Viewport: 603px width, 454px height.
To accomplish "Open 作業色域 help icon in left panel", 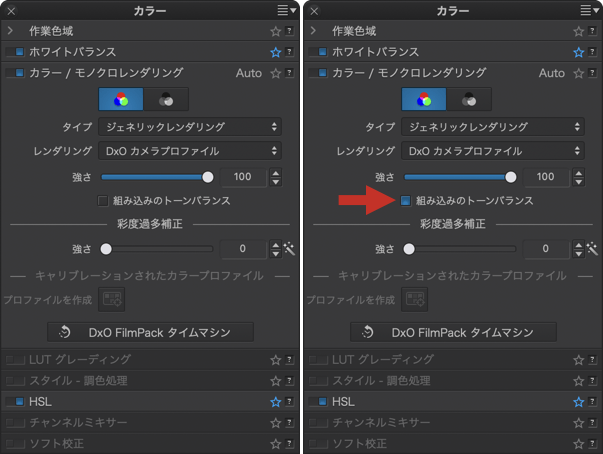I will click(290, 31).
